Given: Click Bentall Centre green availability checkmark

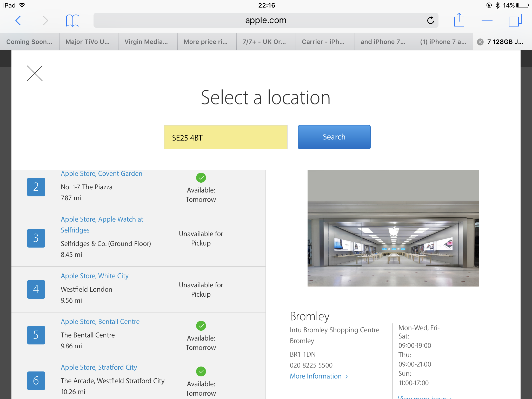Looking at the screenshot, I should pyautogui.click(x=201, y=326).
